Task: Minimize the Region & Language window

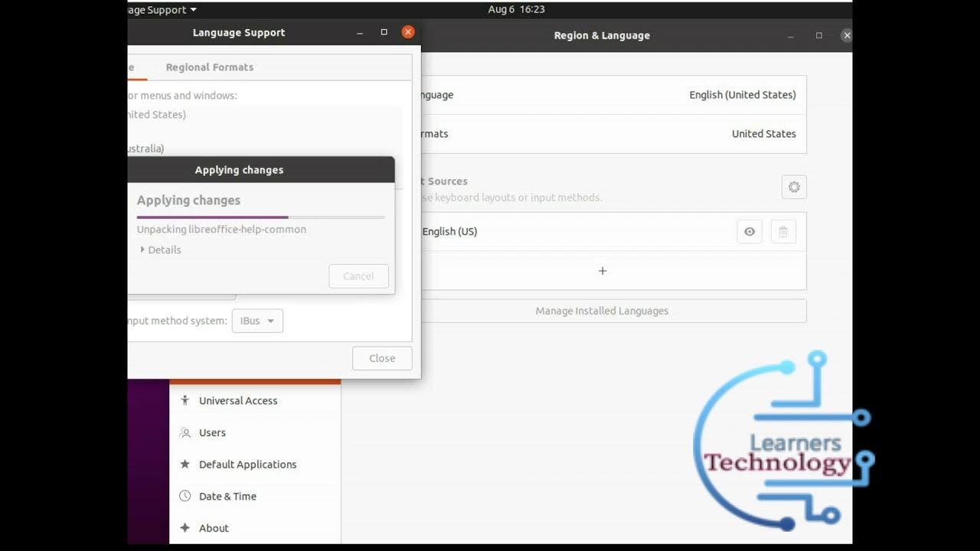Action: point(791,35)
